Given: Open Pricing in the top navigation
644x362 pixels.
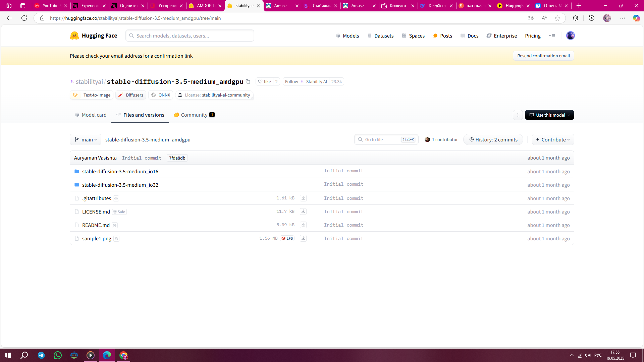Looking at the screenshot, I should point(533,36).
